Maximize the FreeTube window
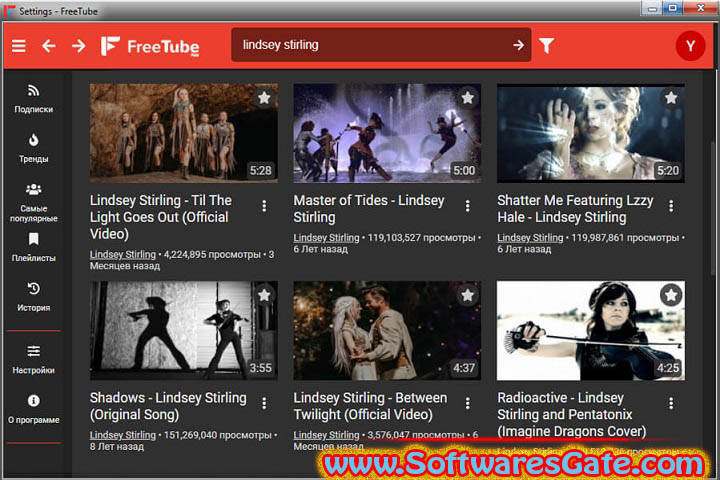 tap(672, 8)
